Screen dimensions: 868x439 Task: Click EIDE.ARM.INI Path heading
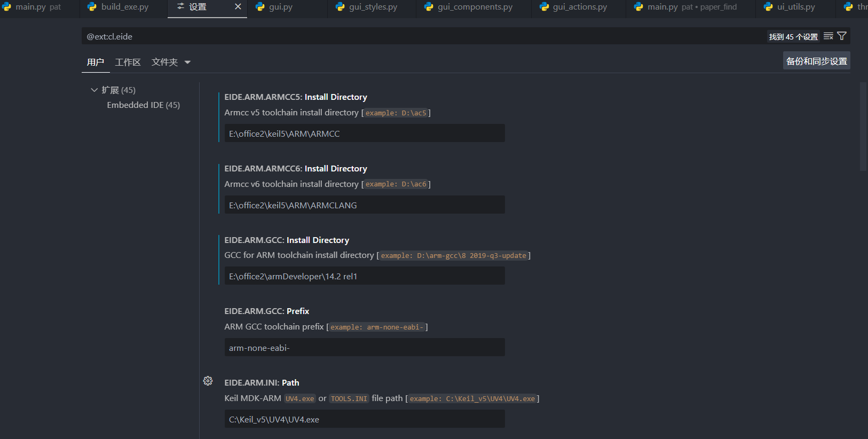pyautogui.click(x=262, y=382)
